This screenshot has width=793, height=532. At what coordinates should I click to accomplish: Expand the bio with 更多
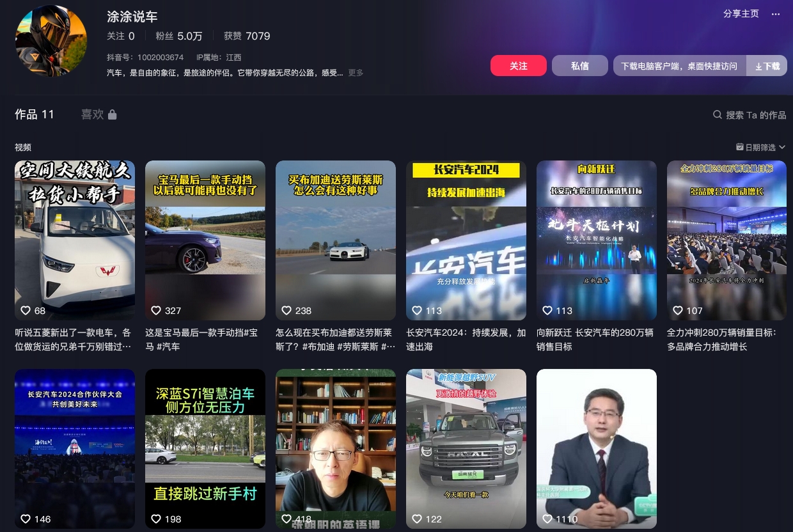click(356, 73)
